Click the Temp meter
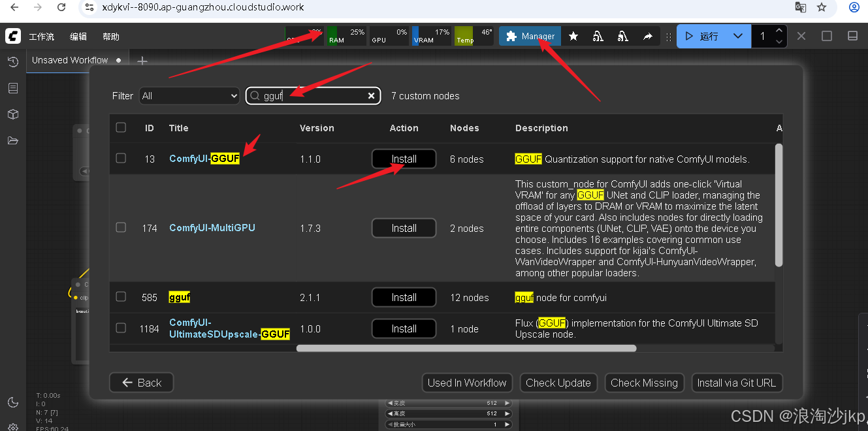The width and height of the screenshot is (868, 431). 474,36
